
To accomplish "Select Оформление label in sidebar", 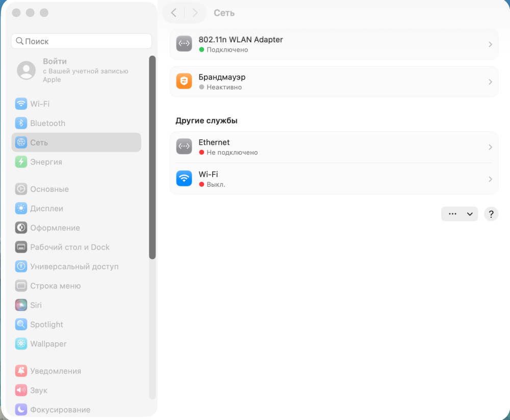I will point(55,228).
